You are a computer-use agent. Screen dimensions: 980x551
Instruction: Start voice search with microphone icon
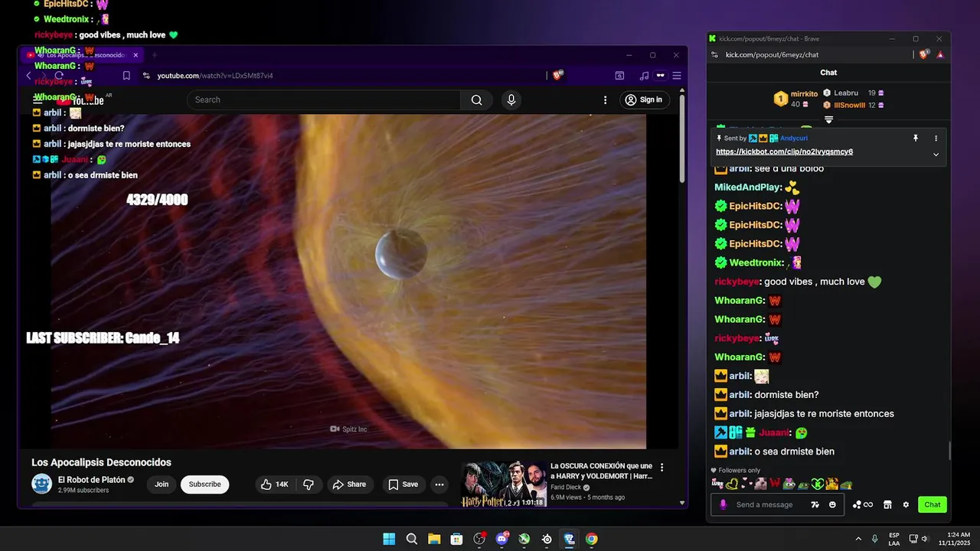point(511,99)
